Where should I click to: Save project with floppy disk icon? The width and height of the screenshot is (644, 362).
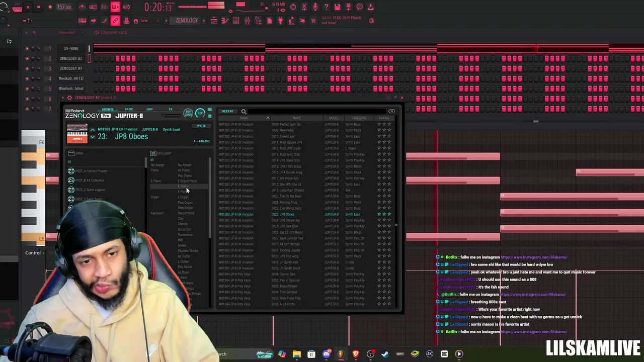point(338,7)
